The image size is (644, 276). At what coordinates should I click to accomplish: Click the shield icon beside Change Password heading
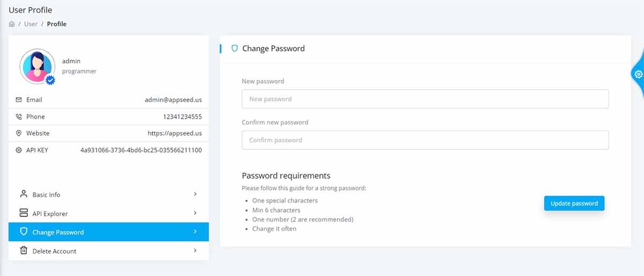pyautogui.click(x=235, y=48)
